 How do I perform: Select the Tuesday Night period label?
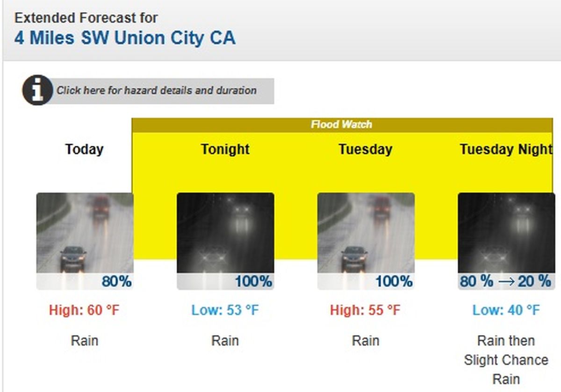tap(506, 150)
